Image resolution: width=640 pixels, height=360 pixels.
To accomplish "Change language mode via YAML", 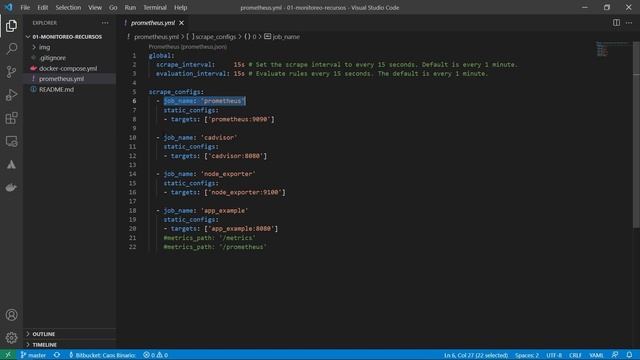I will click(x=596, y=355).
